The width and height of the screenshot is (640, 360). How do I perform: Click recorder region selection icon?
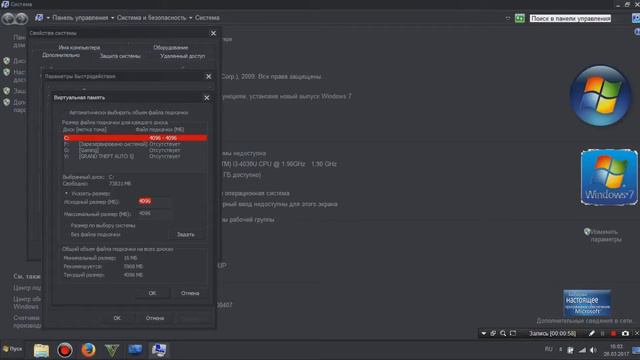(513, 333)
